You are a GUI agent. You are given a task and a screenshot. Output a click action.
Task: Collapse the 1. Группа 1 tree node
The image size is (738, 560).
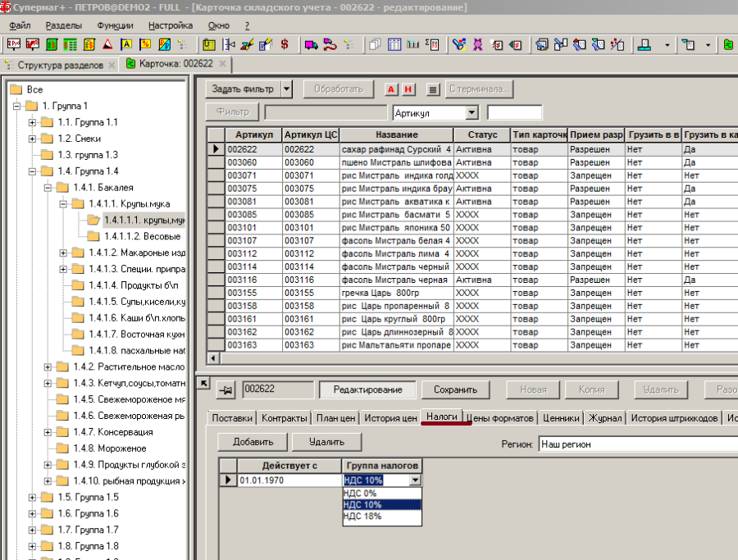(16, 106)
